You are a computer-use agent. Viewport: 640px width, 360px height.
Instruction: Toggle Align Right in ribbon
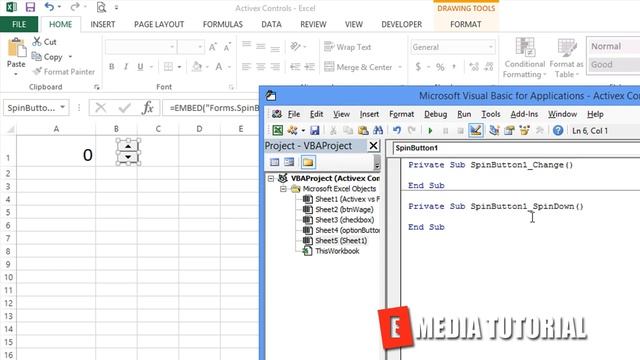275,67
